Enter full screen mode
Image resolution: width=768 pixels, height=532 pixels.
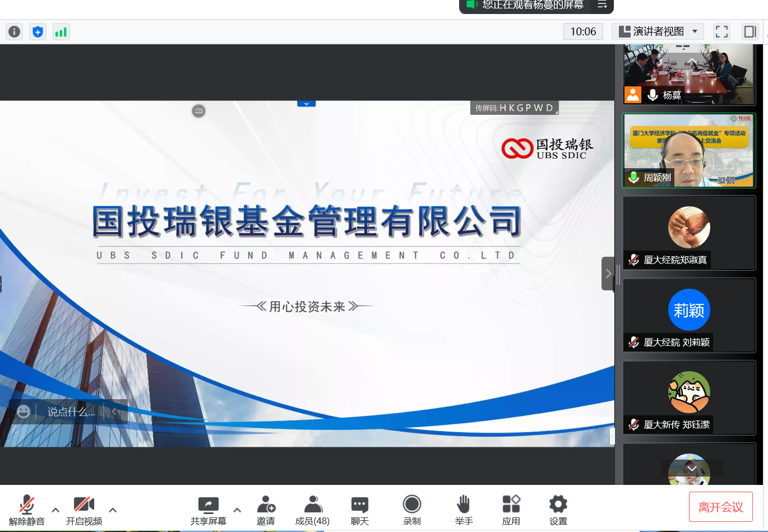[721, 32]
